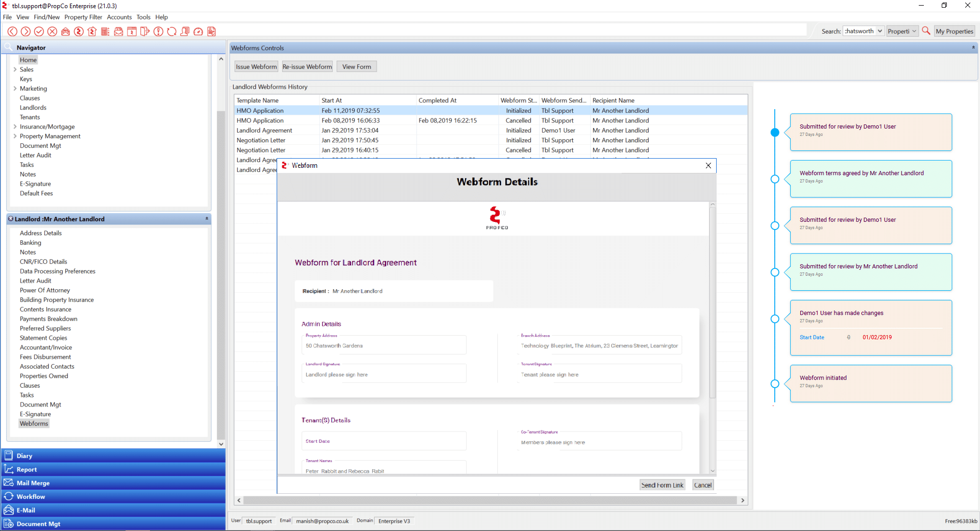Click the back arrow toolbar icon

click(x=12, y=32)
